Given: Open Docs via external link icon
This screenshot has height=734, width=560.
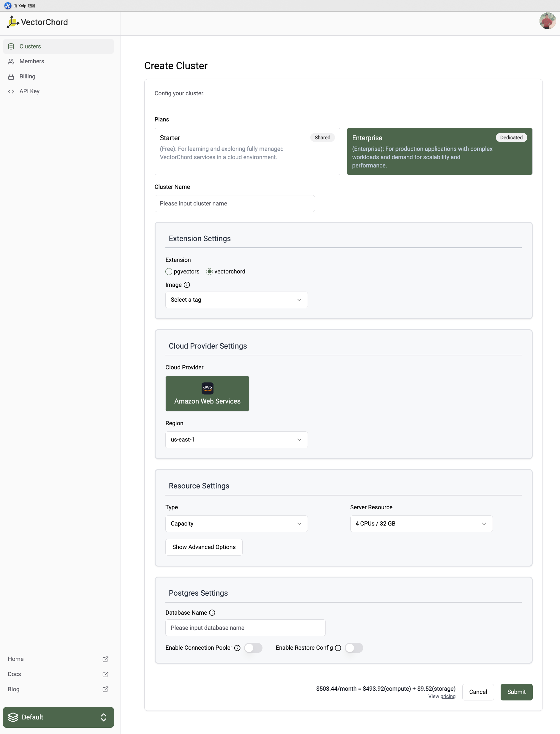Looking at the screenshot, I should click(x=105, y=674).
